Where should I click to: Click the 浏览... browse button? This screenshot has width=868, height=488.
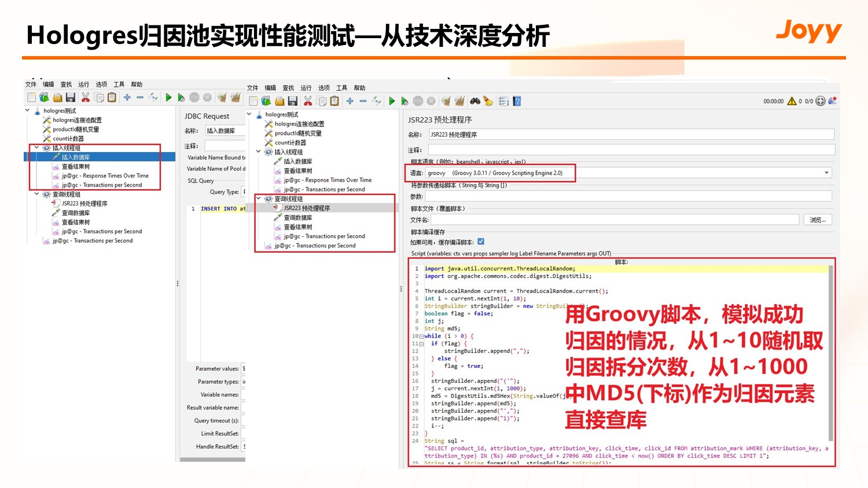pos(818,220)
